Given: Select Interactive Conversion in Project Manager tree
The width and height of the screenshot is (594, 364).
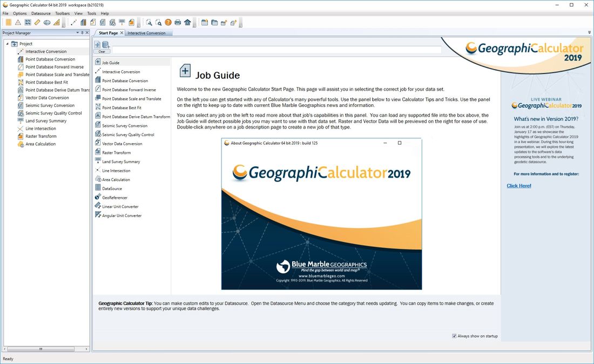Looking at the screenshot, I should (x=46, y=51).
